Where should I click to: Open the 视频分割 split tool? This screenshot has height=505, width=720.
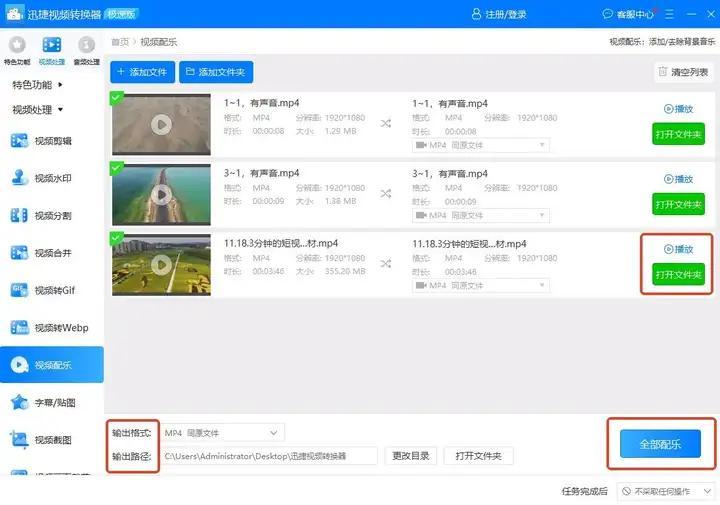click(52, 215)
